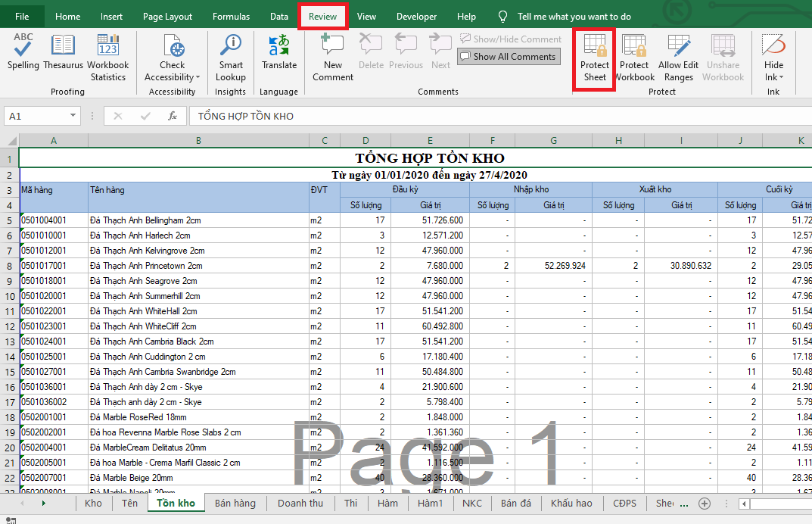Click the Protect Sheet button
Image resolution: width=812 pixels, height=524 pixels.
595,58
